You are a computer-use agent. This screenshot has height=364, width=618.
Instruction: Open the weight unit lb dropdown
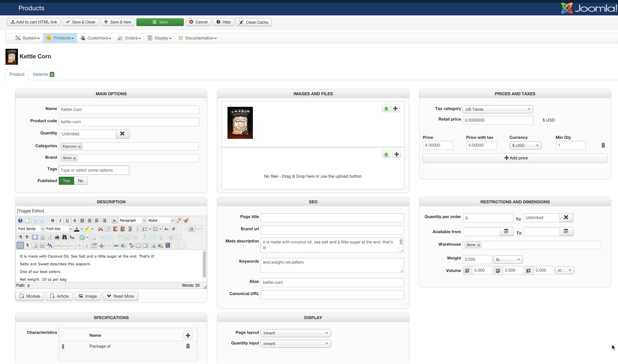click(508, 259)
